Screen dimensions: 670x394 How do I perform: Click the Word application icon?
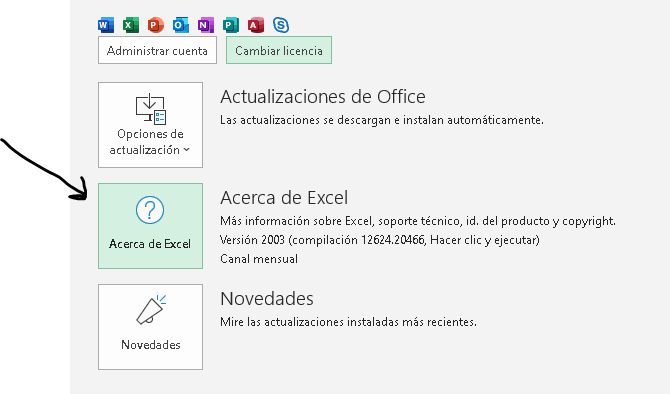click(106, 25)
